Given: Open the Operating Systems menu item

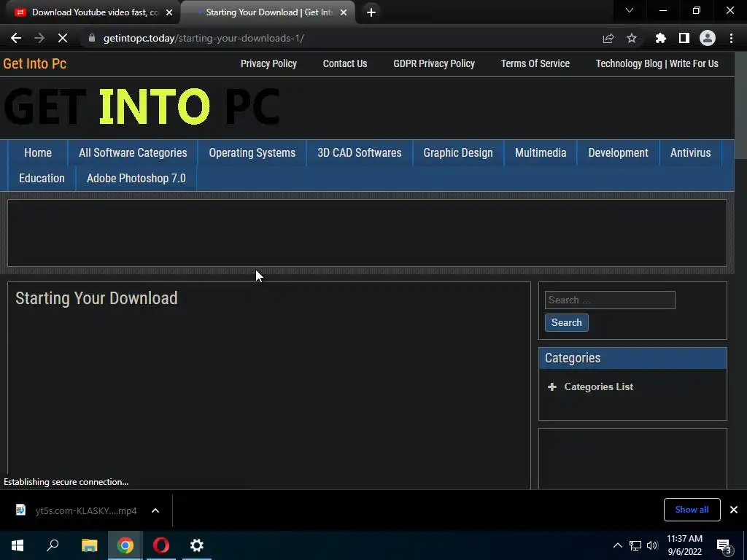Looking at the screenshot, I should pyautogui.click(x=252, y=153).
